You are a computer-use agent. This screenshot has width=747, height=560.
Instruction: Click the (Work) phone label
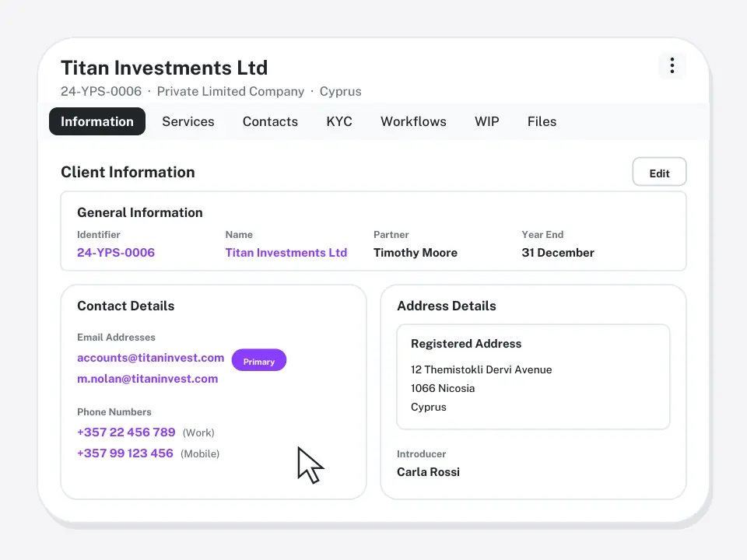198,432
